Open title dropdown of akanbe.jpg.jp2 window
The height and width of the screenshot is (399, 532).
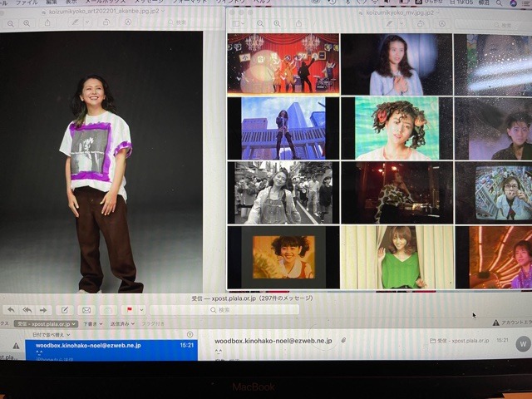coord(163,11)
